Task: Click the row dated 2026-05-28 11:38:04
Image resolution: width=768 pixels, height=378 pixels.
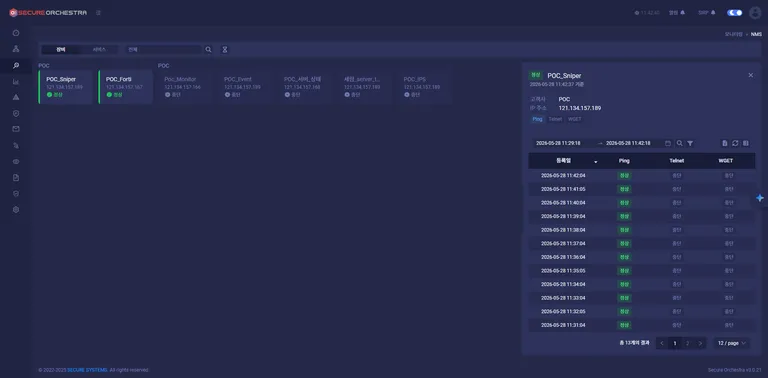Action: click(x=642, y=230)
